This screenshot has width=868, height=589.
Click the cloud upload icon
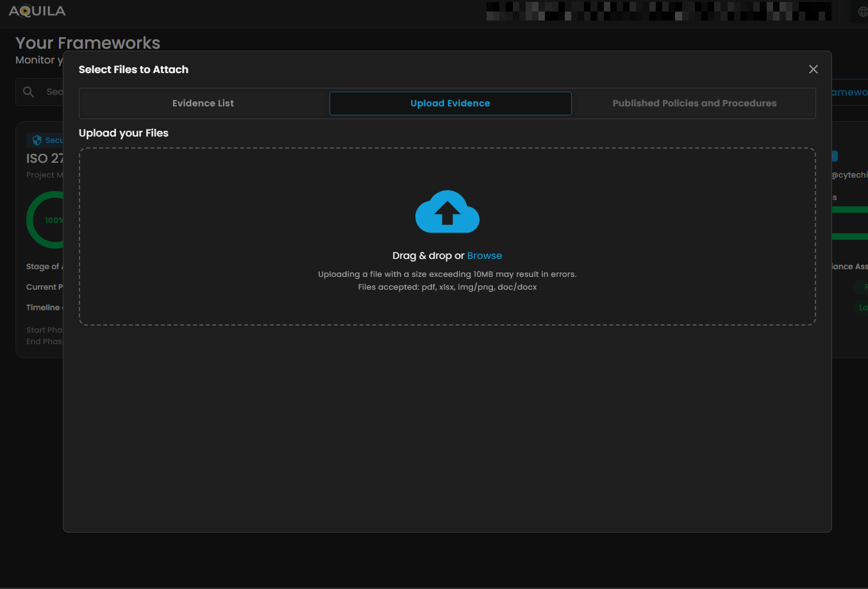coord(447,212)
